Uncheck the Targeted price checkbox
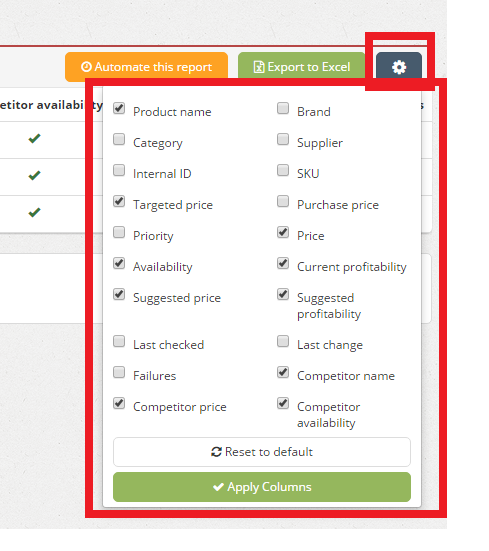The height and width of the screenshot is (551, 489). pos(119,201)
